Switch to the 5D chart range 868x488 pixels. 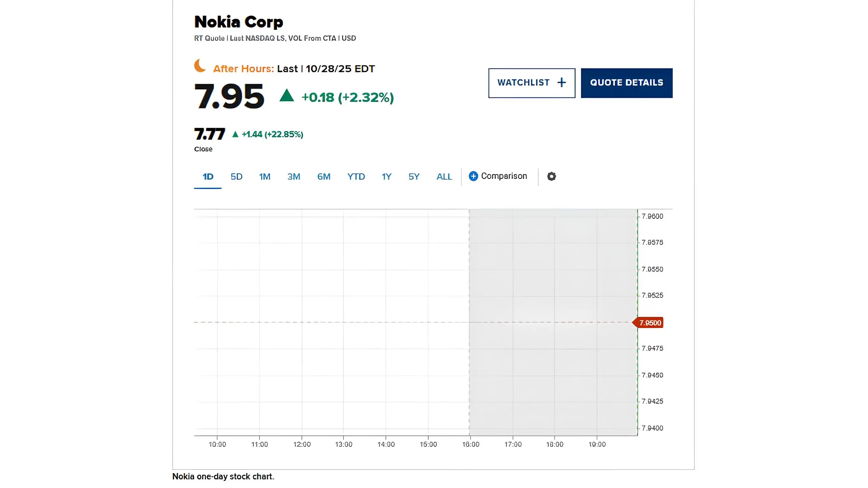point(236,177)
